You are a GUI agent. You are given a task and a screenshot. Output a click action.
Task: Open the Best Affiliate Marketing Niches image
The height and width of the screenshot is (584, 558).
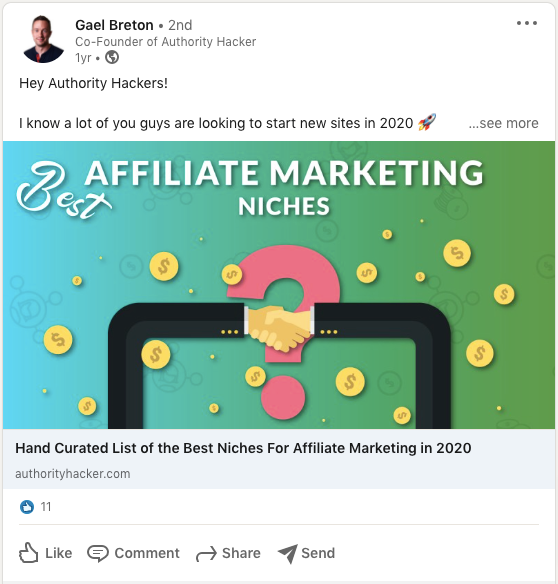[x=279, y=285]
